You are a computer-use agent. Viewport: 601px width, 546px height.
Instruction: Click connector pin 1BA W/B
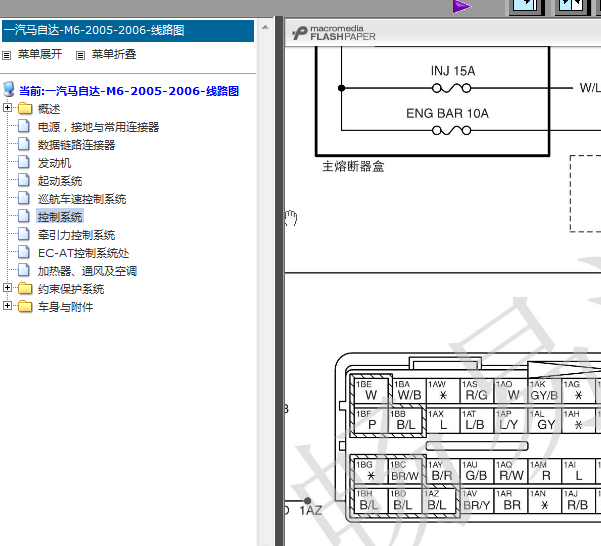click(409, 391)
